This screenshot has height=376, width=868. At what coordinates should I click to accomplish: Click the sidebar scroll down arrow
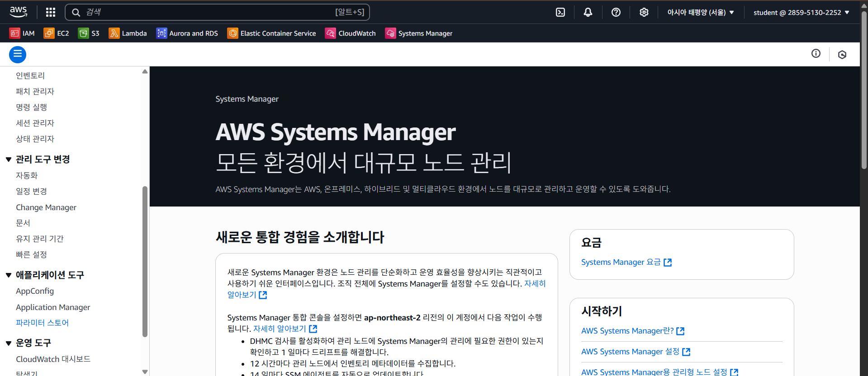145,372
